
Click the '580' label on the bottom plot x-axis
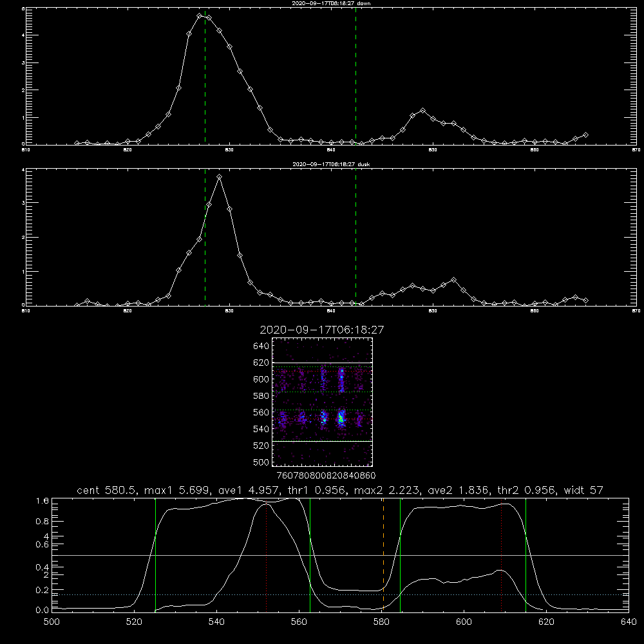[381, 622]
